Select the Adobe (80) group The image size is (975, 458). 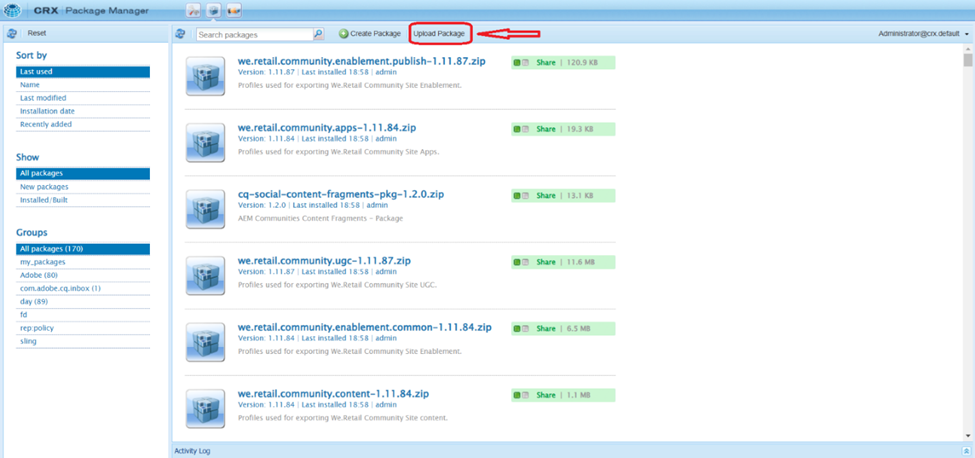(83, 275)
